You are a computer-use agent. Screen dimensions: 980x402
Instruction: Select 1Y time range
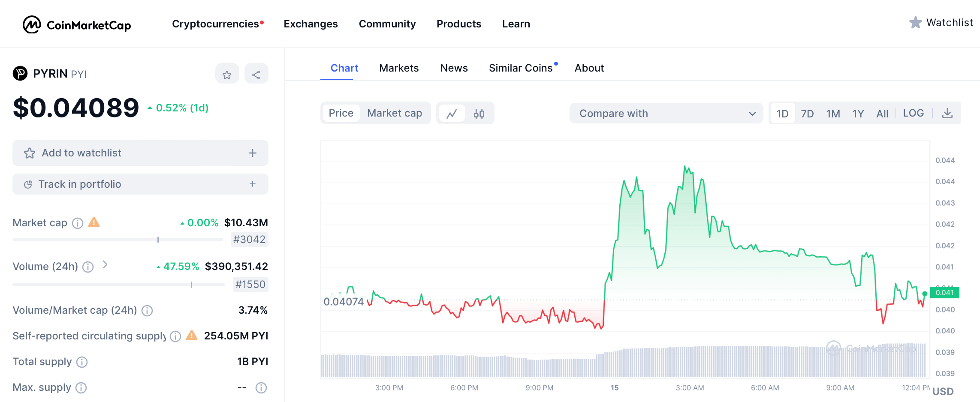858,114
